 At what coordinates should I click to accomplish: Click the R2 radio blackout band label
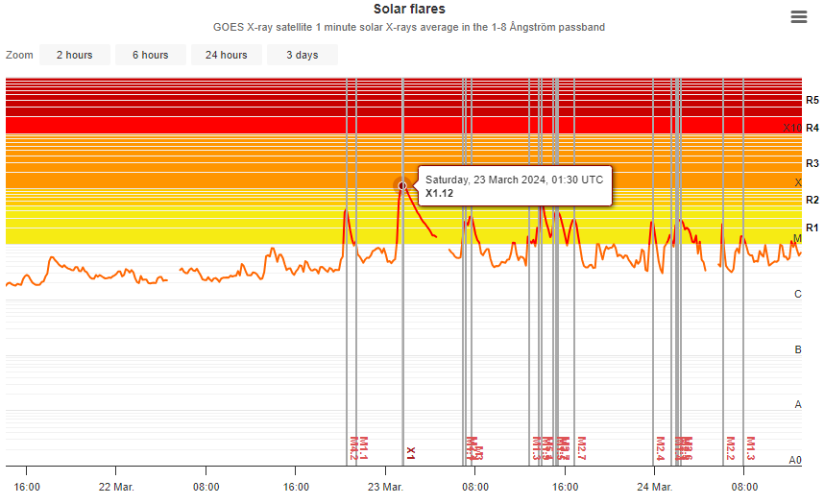(x=812, y=200)
